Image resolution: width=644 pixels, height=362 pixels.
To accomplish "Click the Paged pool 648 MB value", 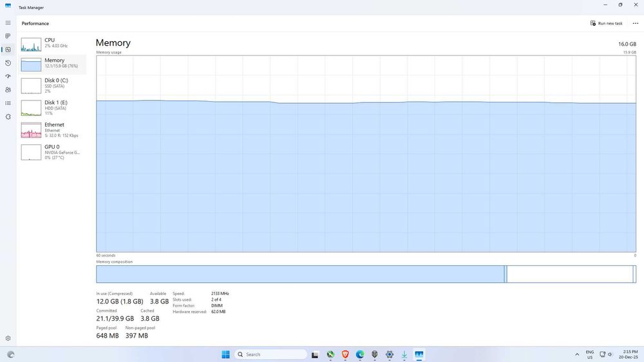I will pos(107,336).
